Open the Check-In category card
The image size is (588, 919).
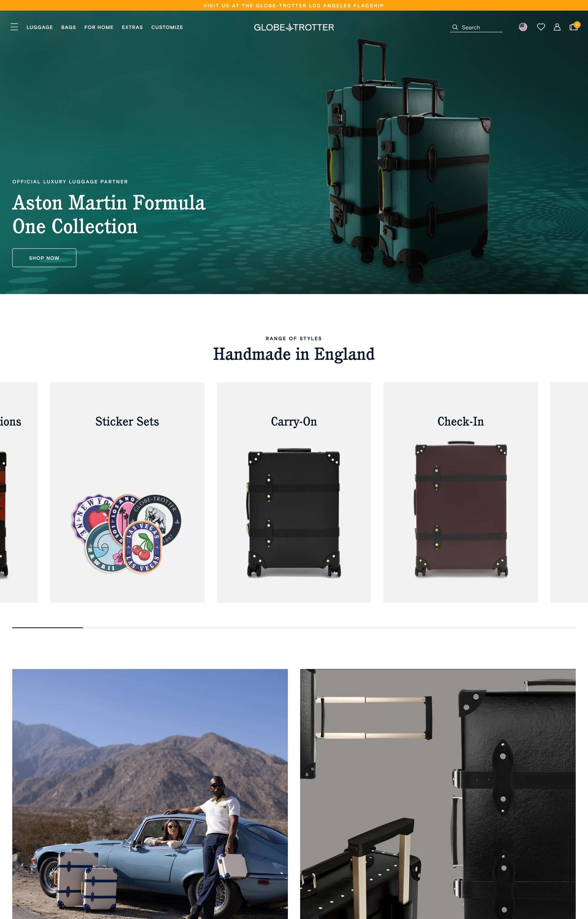(x=461, y=493)
